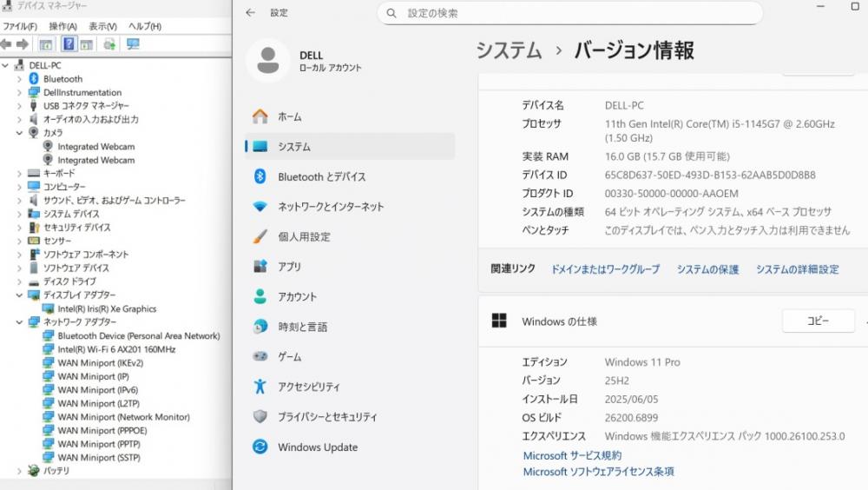Select the Intel(R) Iris(R) Xe Graphics device
This screenshot has width=868, height=490.
pos(107,308)
